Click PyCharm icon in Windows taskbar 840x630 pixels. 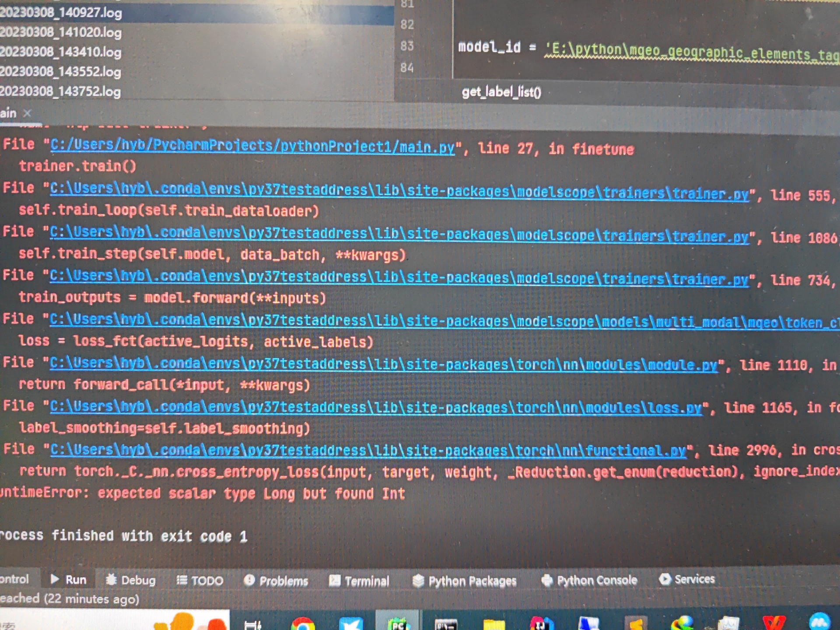(397, 625)
